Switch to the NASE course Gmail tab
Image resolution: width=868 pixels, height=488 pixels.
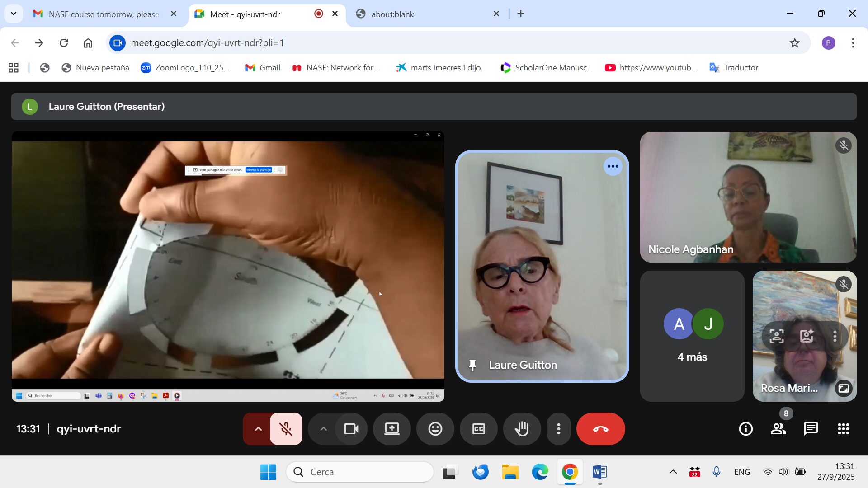tap(103, 14)
